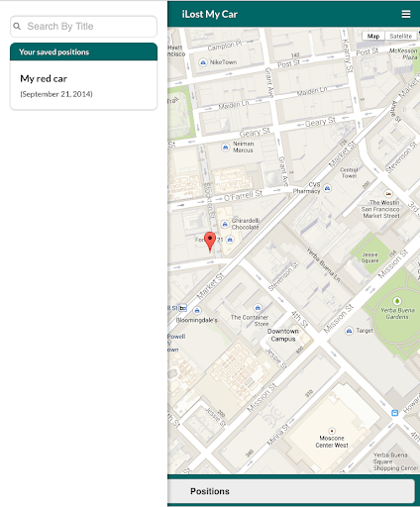Select the Neiman Marcus shop icon
The image size is (420, 507).
[x=225, y=147]
